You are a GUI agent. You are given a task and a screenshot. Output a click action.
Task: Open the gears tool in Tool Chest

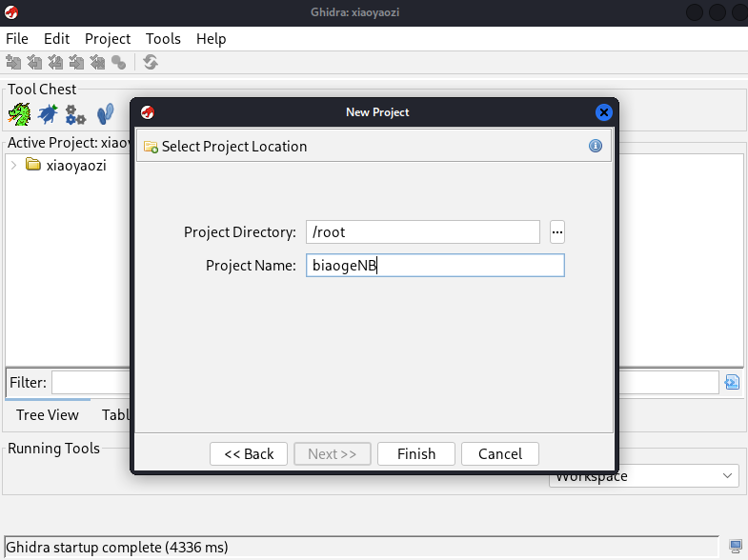click(75, 115)
